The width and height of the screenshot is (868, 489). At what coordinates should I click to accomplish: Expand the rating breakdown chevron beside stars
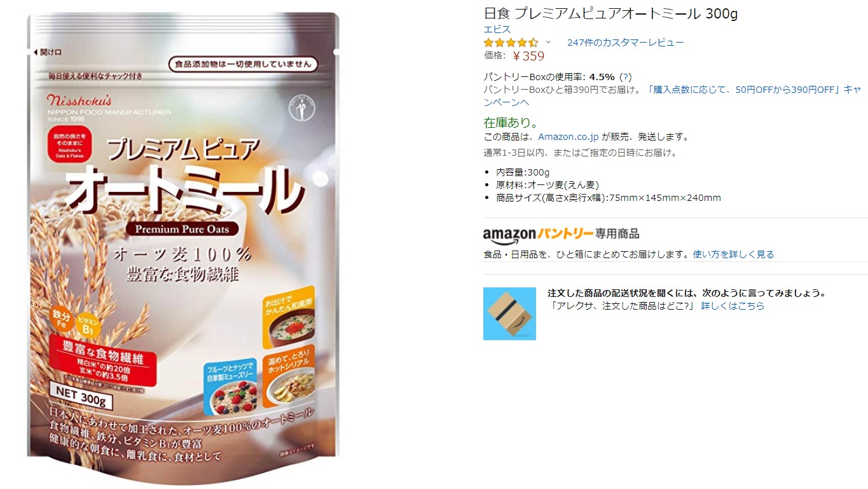click(x=548, y=42)
